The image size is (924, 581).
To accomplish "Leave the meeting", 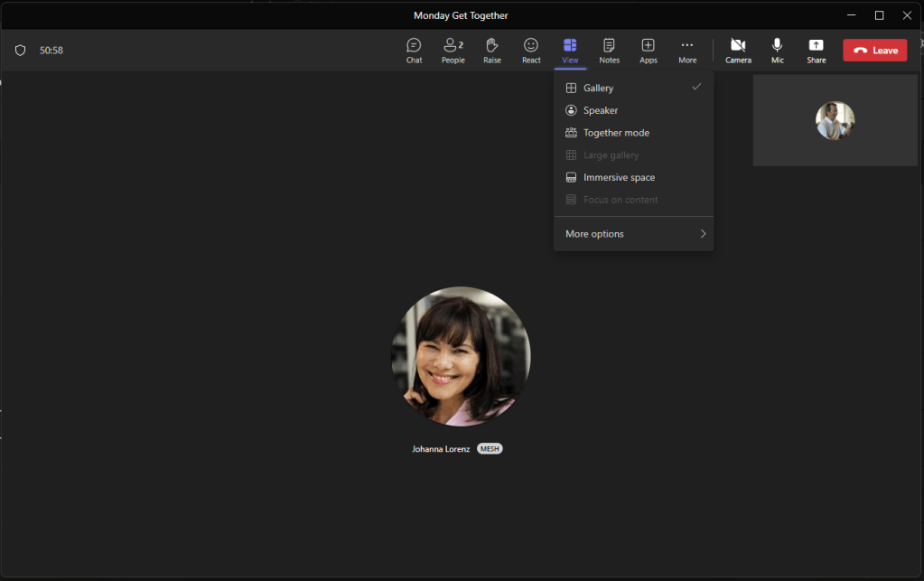I will (874, 51).
